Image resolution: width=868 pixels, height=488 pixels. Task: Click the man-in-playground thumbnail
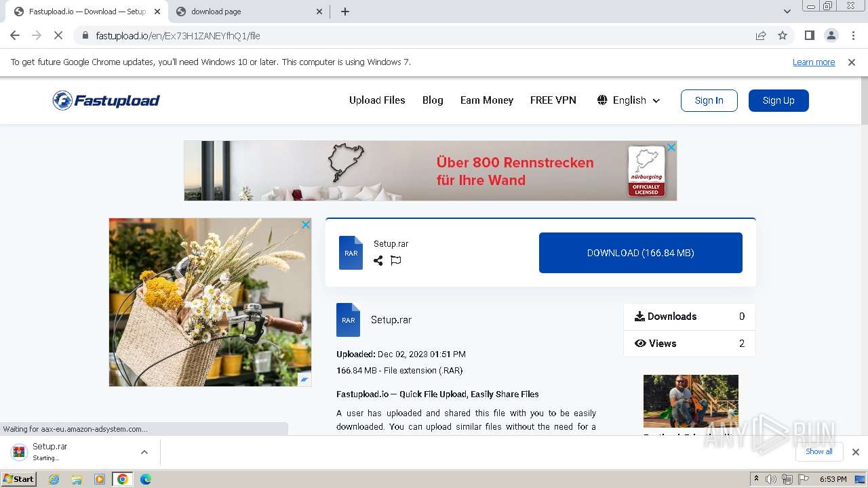coord(691,401)
